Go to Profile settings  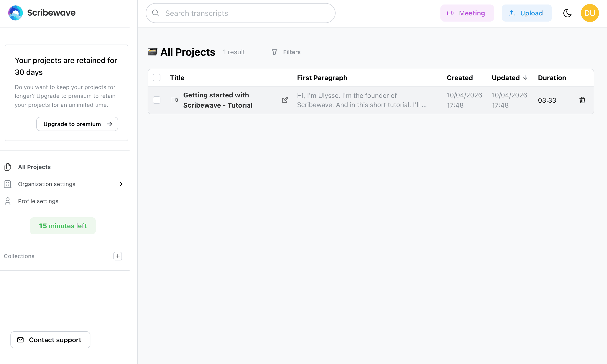tap(38, 201)
